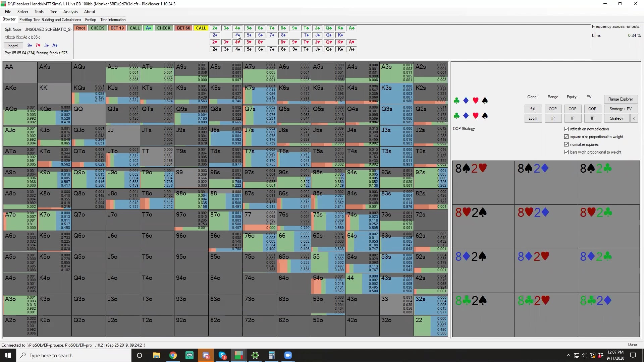Pick the Q♥ river card in the runout grid

(x=329, y=42)
